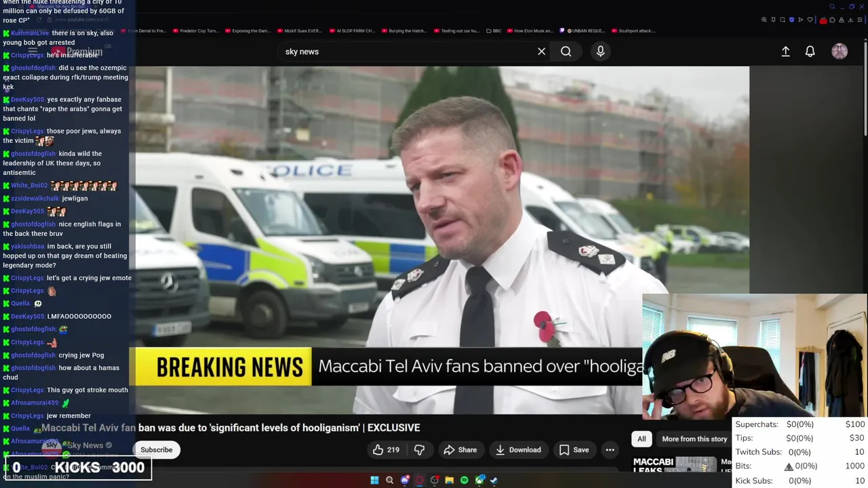Open the Opera Flow send arrow icon

tap(800, 20)
